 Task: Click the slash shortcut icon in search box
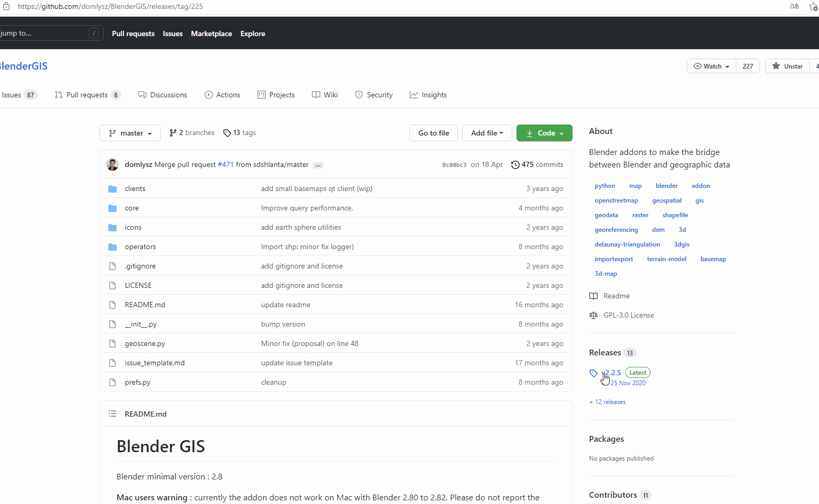(x=94, y=33)
